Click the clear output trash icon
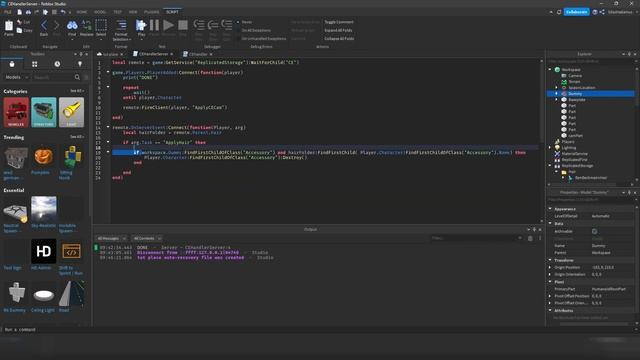The image size is (640, 360). pyautogui.click(x=530, y=238)
